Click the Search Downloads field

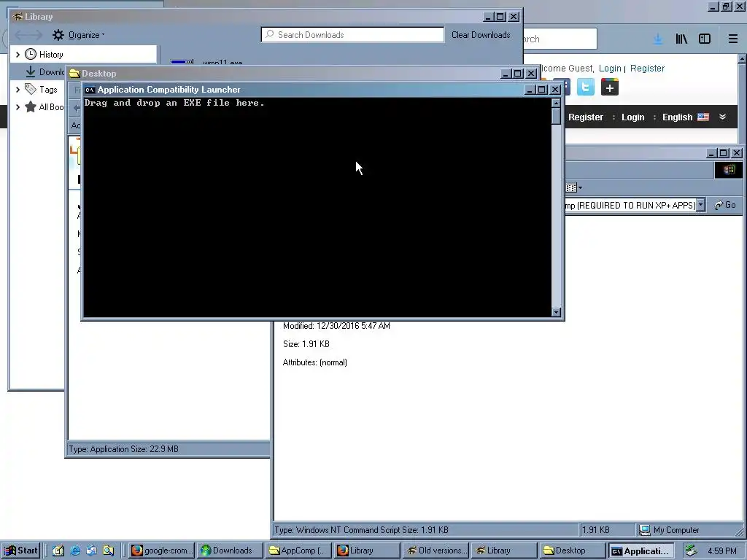352,35
